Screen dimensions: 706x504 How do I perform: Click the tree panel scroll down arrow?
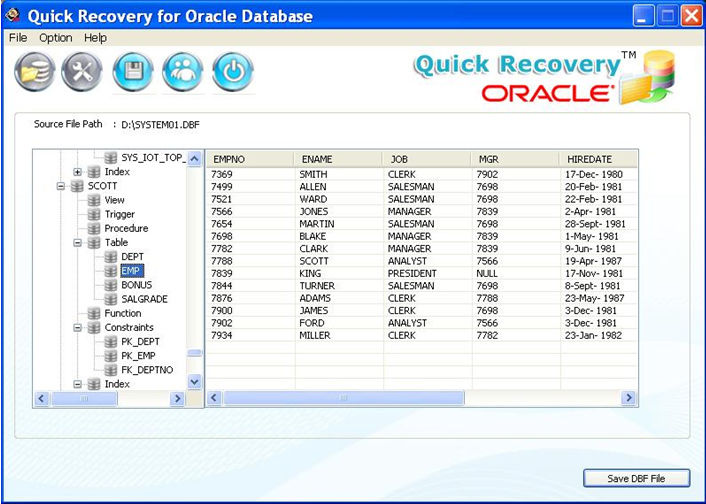(195, 381)
